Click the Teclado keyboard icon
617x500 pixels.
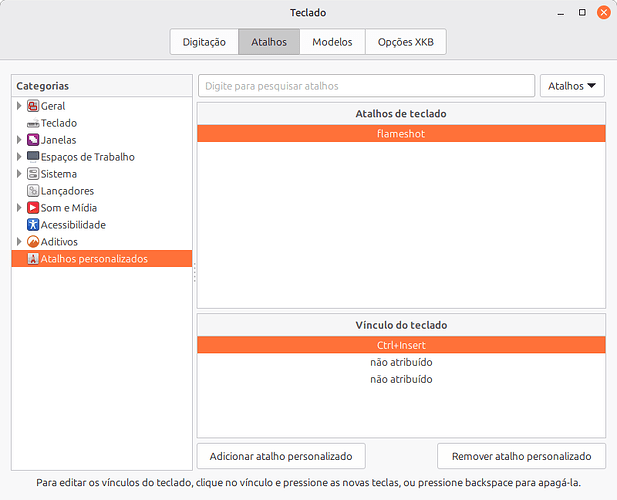coord(33,123)
